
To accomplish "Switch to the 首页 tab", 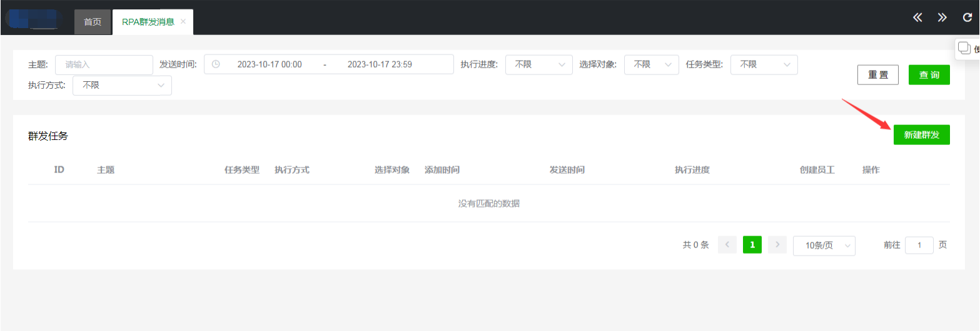I will tap(93, 22).
